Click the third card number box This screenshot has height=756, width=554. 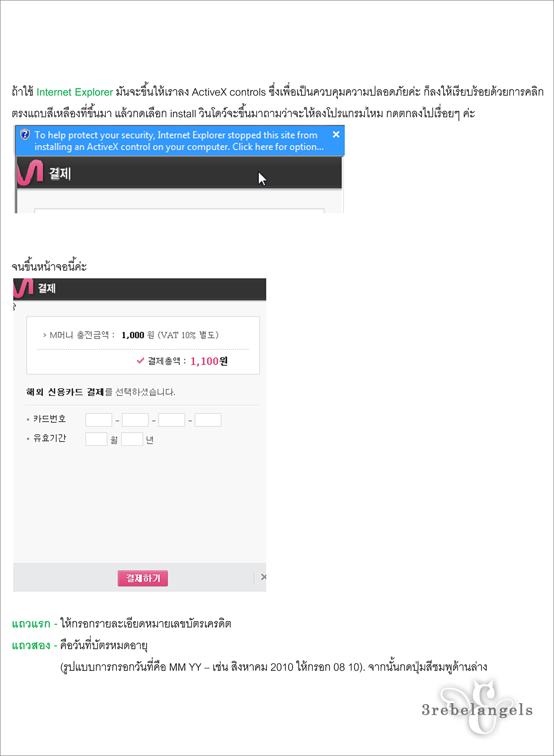[x=172, y=420]
